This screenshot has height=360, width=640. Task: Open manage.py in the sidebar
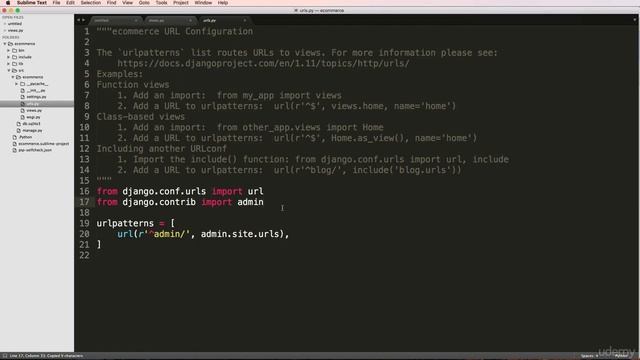click(32, 130)
